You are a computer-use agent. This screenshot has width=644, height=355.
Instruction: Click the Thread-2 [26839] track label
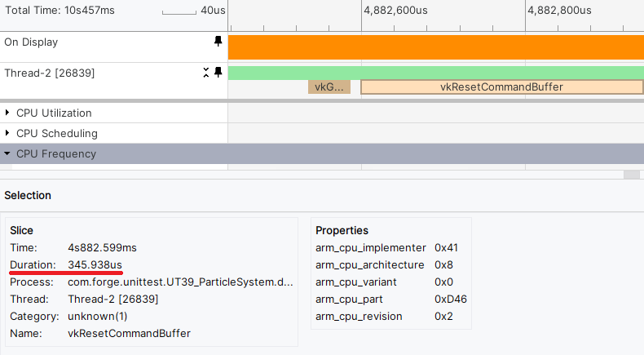click(49, 73)
